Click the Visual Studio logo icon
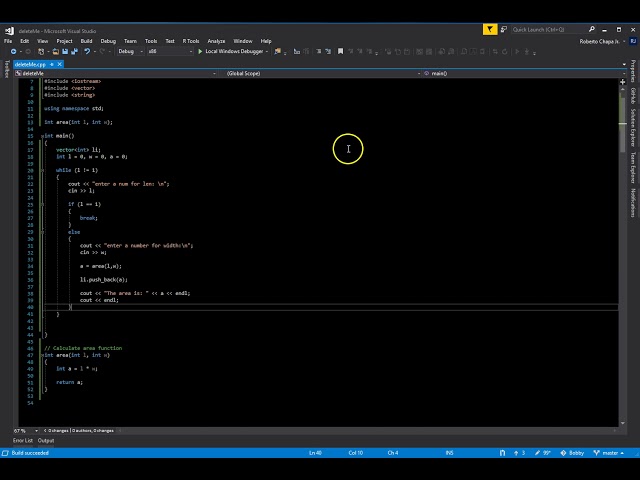Viewport: 640px width, 480px height. (x=9, y=31)
